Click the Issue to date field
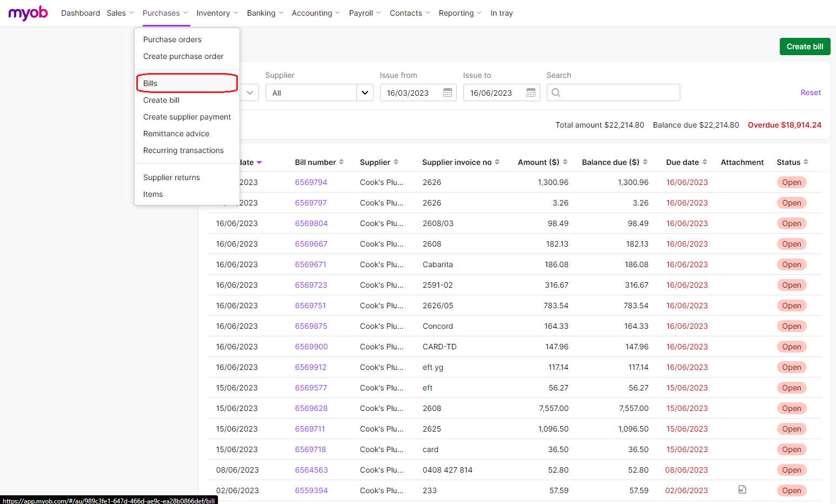 (502, 92)
